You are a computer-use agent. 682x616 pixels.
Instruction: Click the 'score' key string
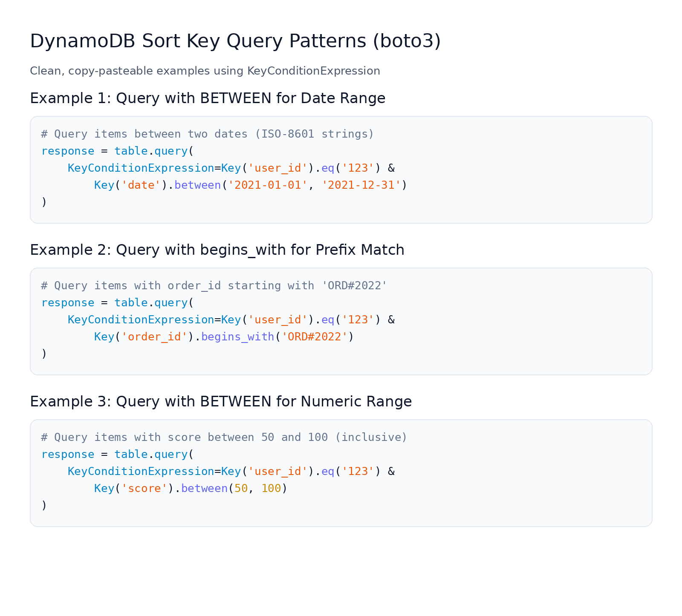click(x=144, y=489)
